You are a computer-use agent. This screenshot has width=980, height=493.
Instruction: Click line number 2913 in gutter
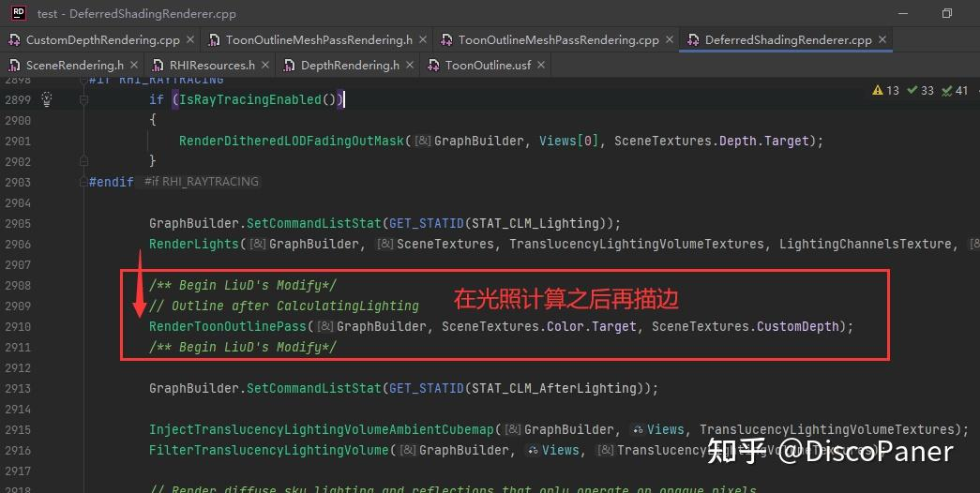point(18,389)
